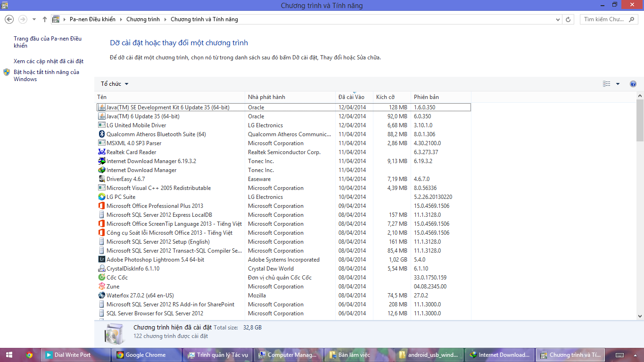This screenshot has height=362, width=644.
Task: Sort by Nhà phát hành column header
Action: tap(290, 97)
